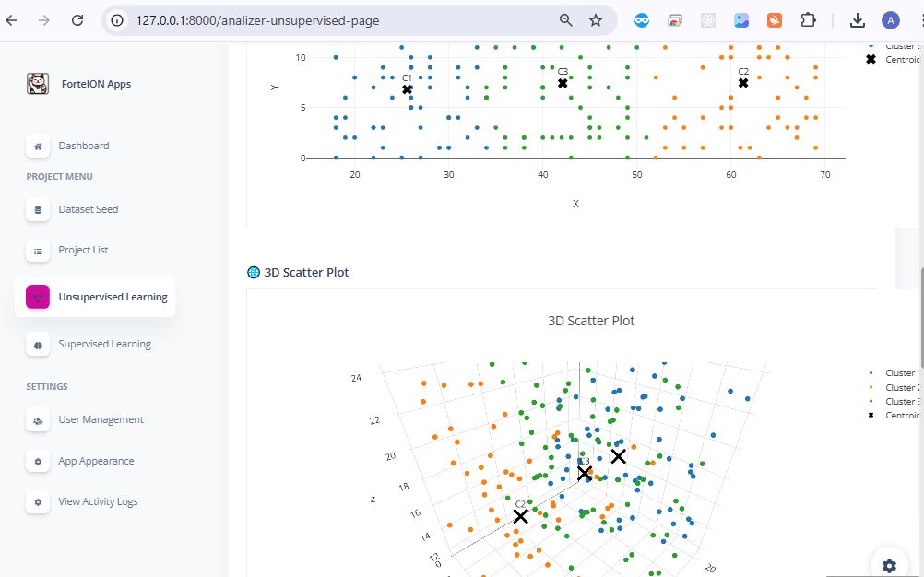Click the Project List icon
Screen dimensions: 924x577
tap(38, 250)
